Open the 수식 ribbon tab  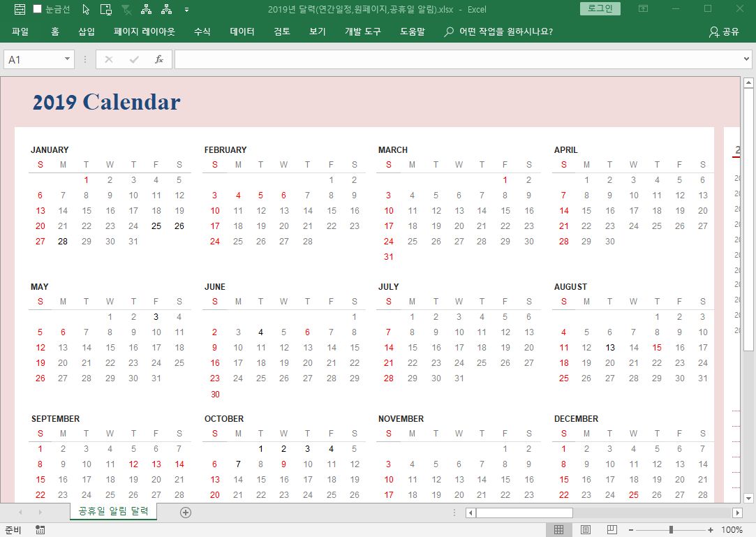point(202,31)
